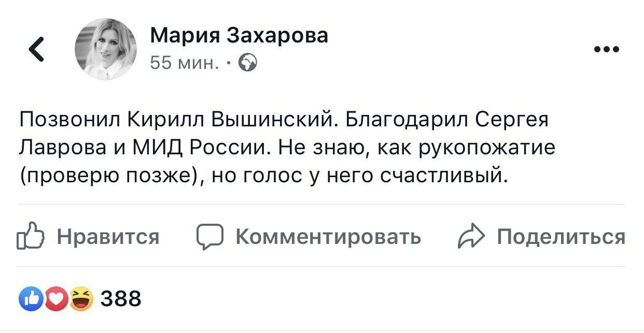Click the blue like reaction icon
Image resolution: width=644 pixels, height=333 pixels.
(31, 299)
